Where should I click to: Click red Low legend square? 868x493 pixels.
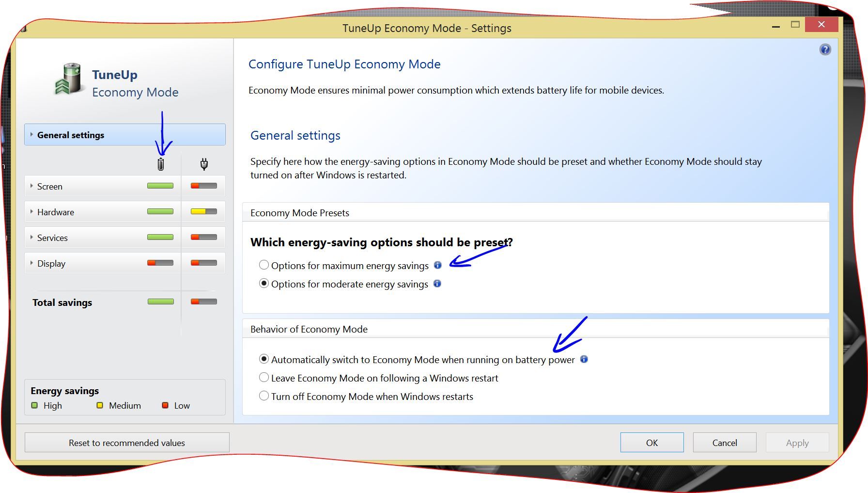click(x=165, y=405)
